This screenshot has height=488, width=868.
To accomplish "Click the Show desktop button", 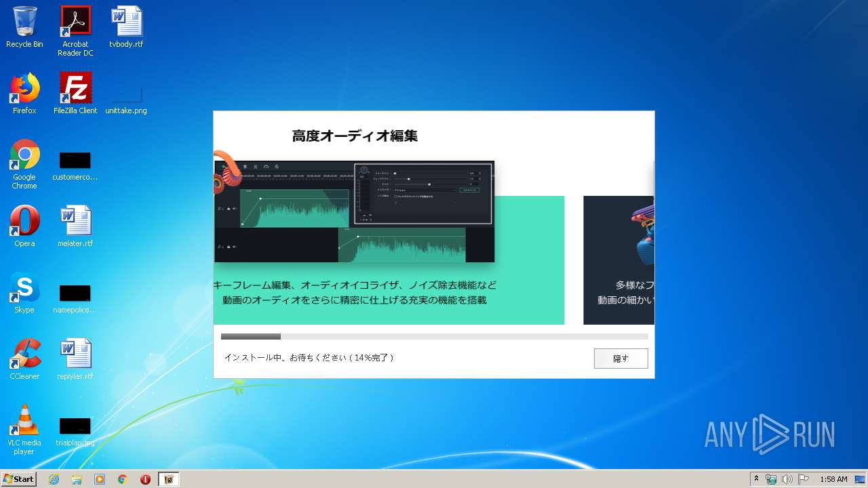I will click(861, 479).
